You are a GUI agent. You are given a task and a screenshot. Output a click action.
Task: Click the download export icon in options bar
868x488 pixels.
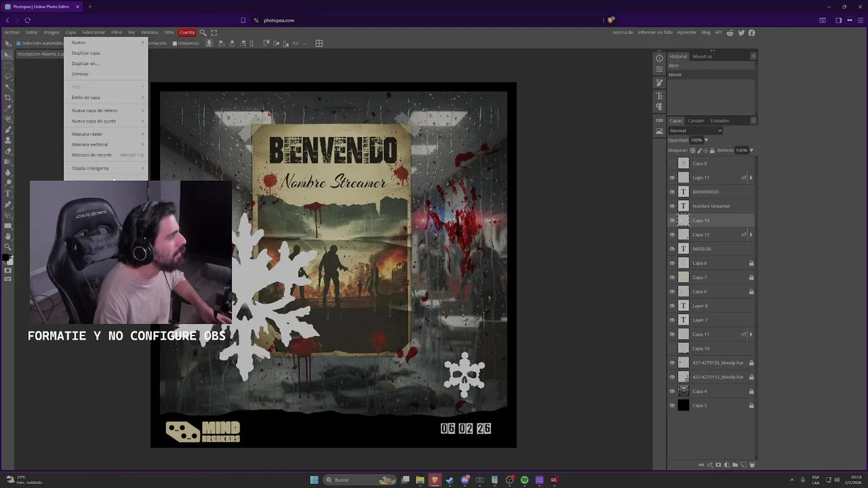[x=209, y=43]
